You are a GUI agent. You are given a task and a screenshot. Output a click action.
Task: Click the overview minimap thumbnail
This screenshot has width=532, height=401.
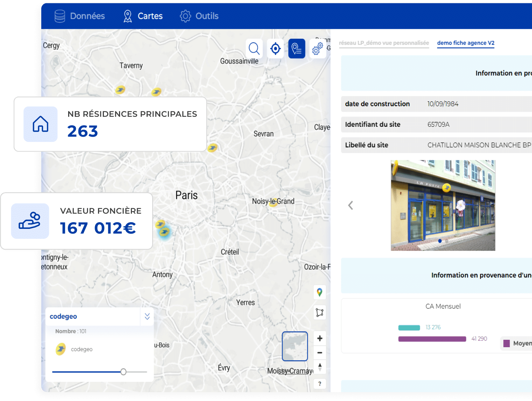tap(295, 346)
